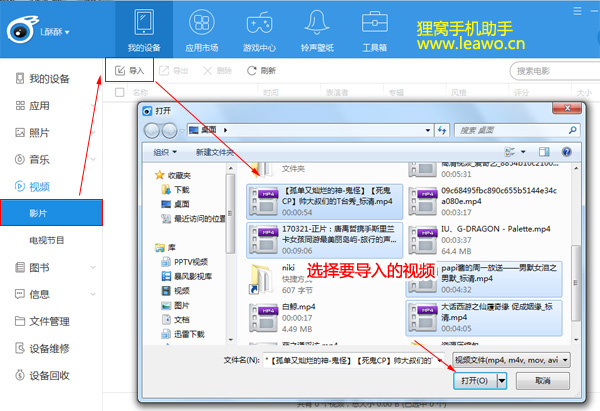
Task: Select 音乐 in the sidebar
Action: point(33,159)
